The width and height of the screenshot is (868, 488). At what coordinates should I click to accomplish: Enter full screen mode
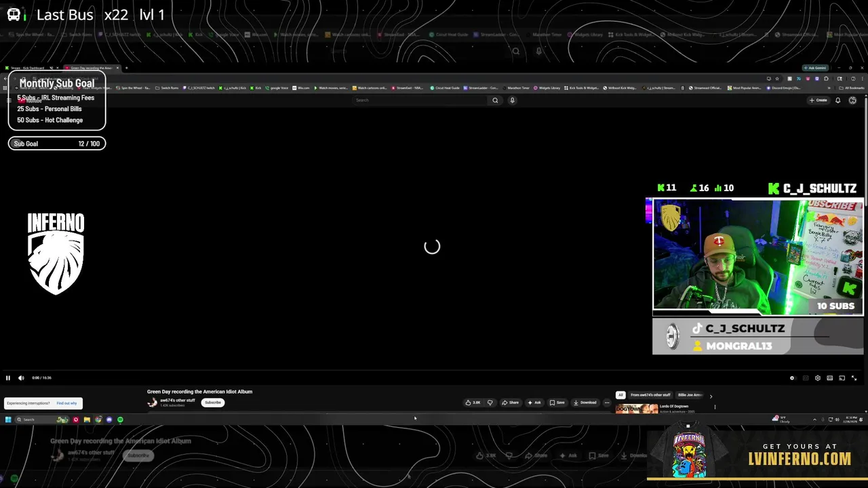click(x=854, y=378)
